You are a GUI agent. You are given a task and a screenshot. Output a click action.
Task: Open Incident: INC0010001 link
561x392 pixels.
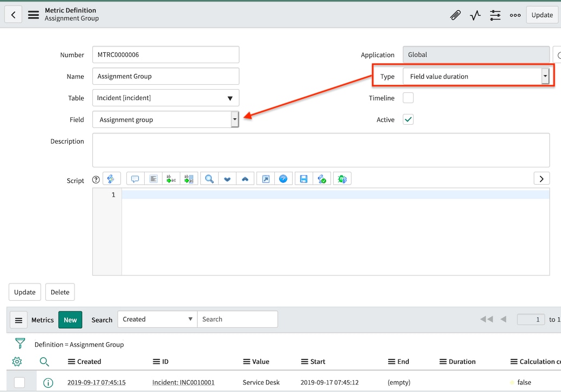(183, 382)
